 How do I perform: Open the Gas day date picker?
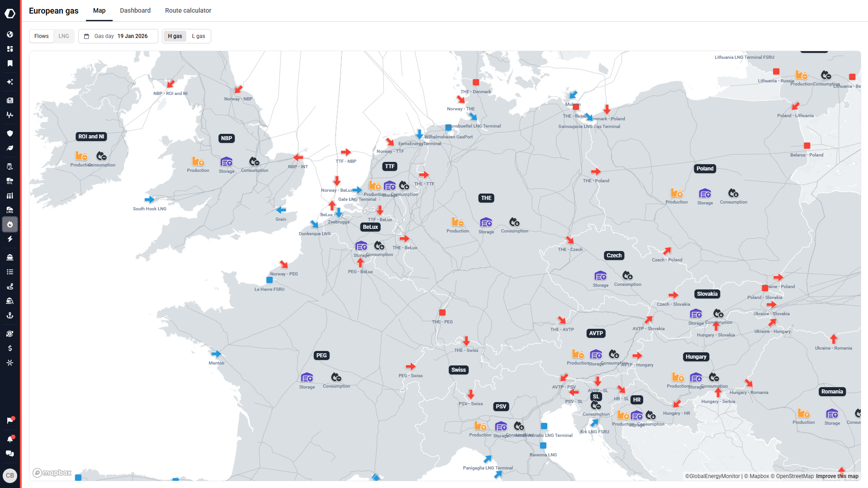coord(118,36)
